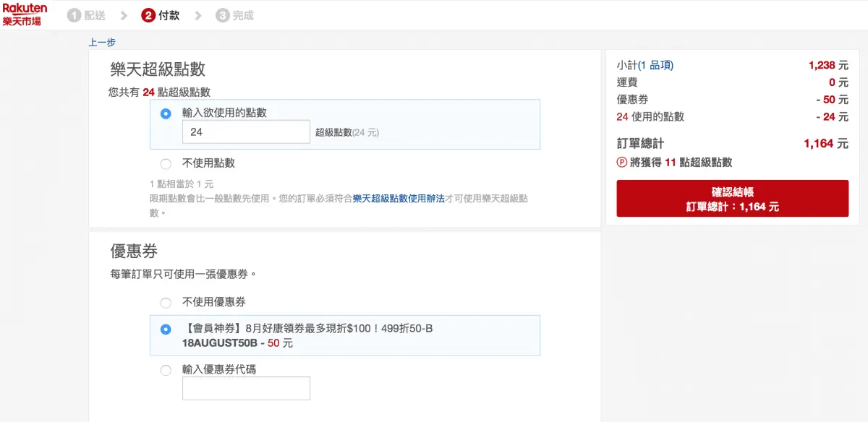Click the red P points icon

click(621, 163)
